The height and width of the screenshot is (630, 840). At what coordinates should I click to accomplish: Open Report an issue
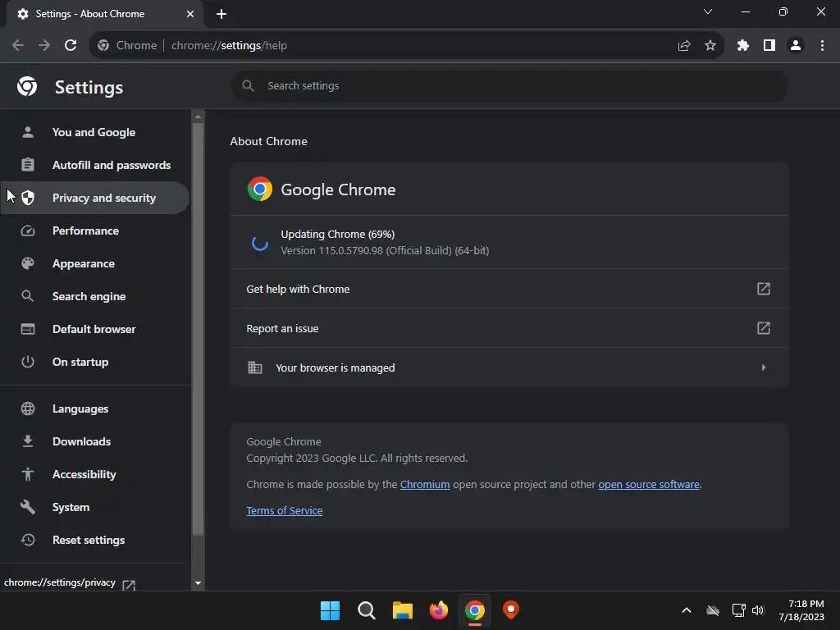(x=509, y=328)
